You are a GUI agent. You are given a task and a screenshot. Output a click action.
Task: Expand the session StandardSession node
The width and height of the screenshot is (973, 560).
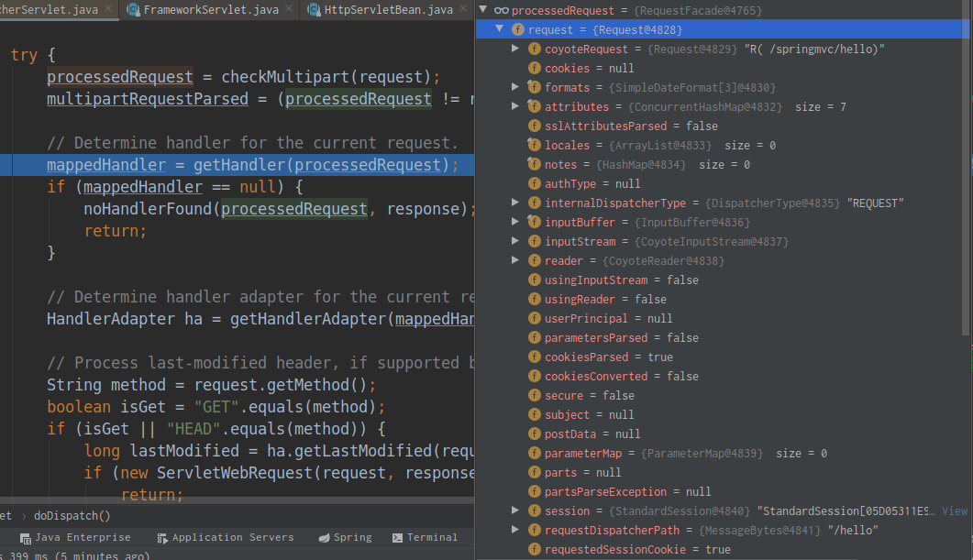pyautogui.click(x=516, y=511)
